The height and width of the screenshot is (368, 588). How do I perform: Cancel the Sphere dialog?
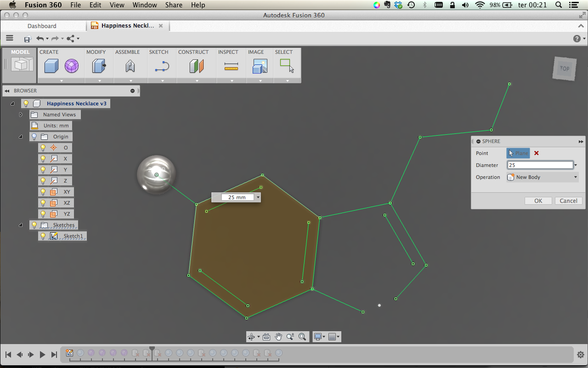569,201
